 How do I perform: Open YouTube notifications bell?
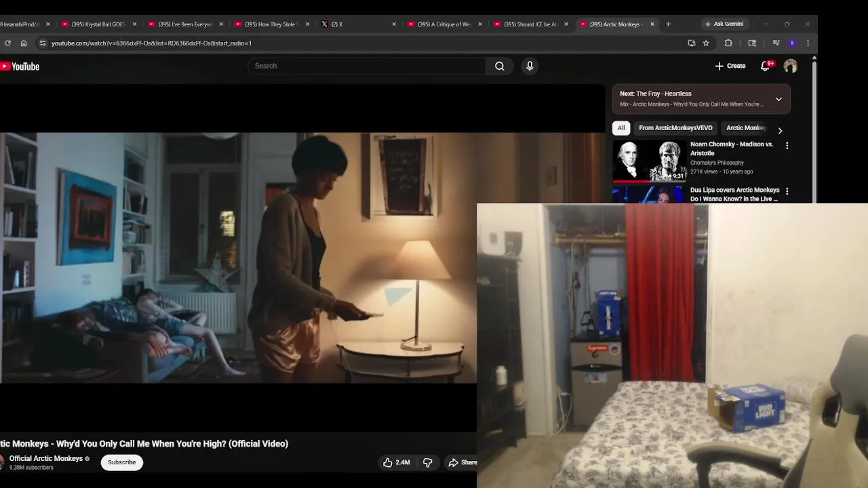tap(766, 66)
